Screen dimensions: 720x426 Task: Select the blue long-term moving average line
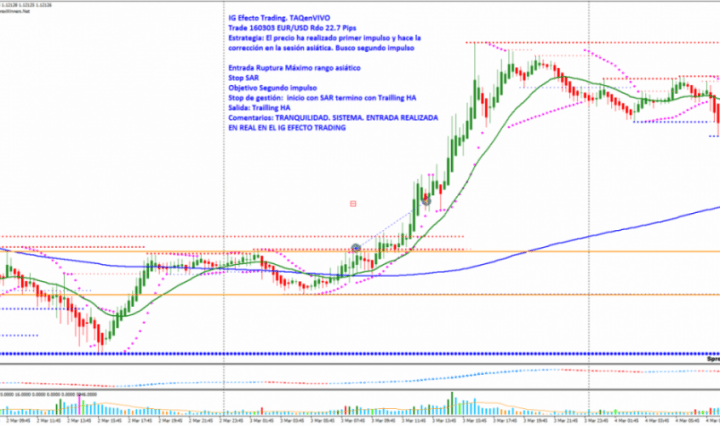tap(600, 236)
